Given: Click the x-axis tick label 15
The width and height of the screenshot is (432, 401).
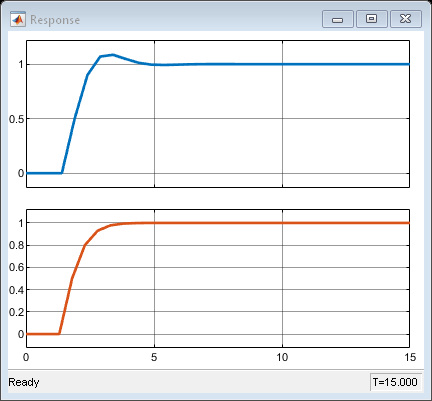Looking at the screenshot, I should (410, 357).
